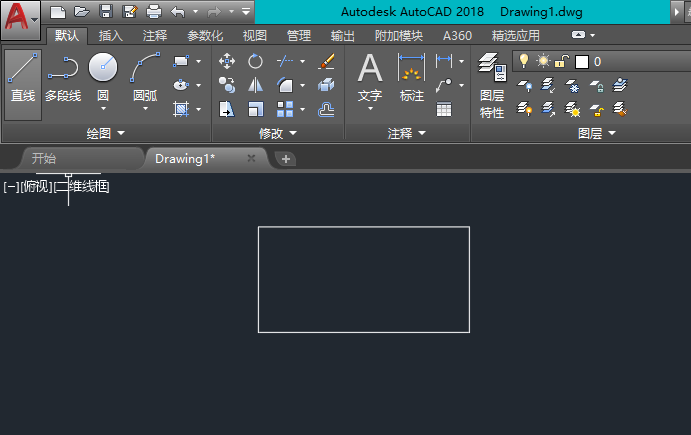
Task: Switch to the 视图 ribbon tab
Action: point(255,36)
